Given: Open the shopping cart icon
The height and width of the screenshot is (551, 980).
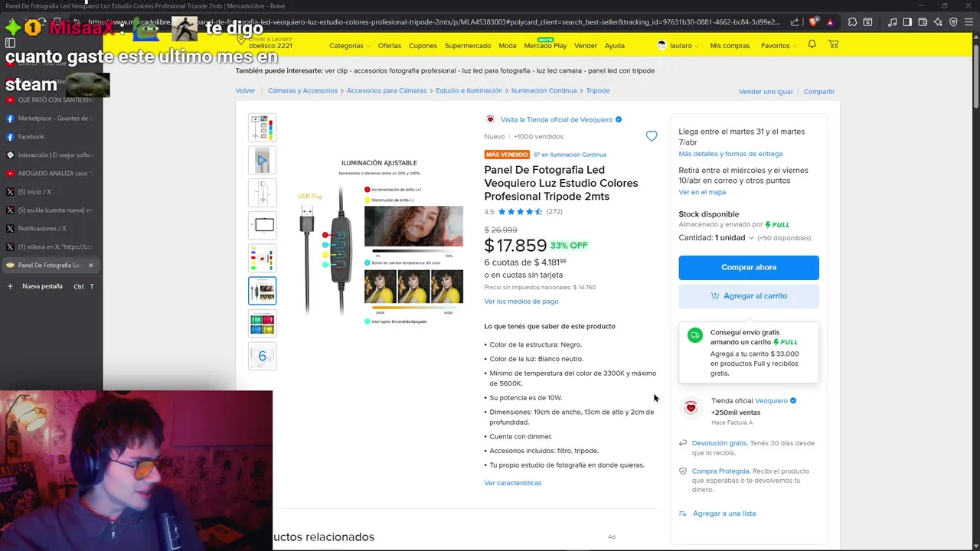Looking at the screenshot, I should coord(833,44).
